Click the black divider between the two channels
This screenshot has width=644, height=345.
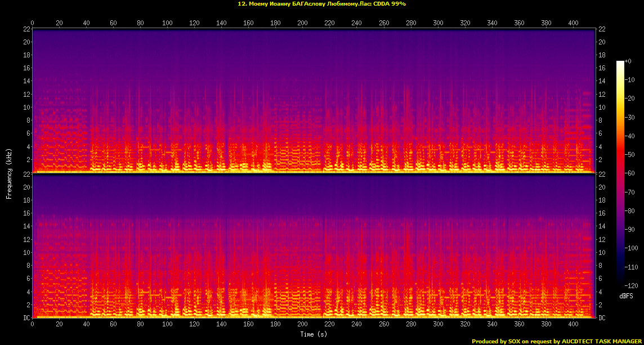click(x=314, y=174)
